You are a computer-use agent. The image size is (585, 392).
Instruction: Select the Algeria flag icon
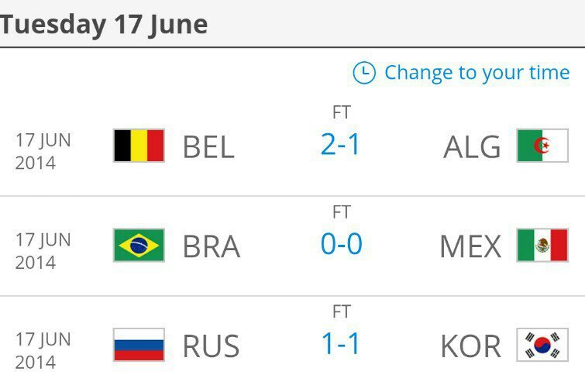point(542,146)
